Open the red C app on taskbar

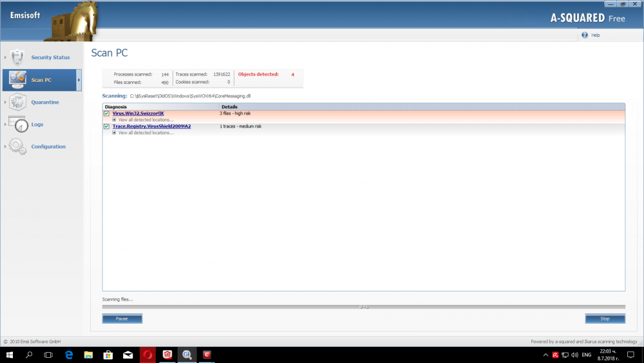click(x=207, y=355)
